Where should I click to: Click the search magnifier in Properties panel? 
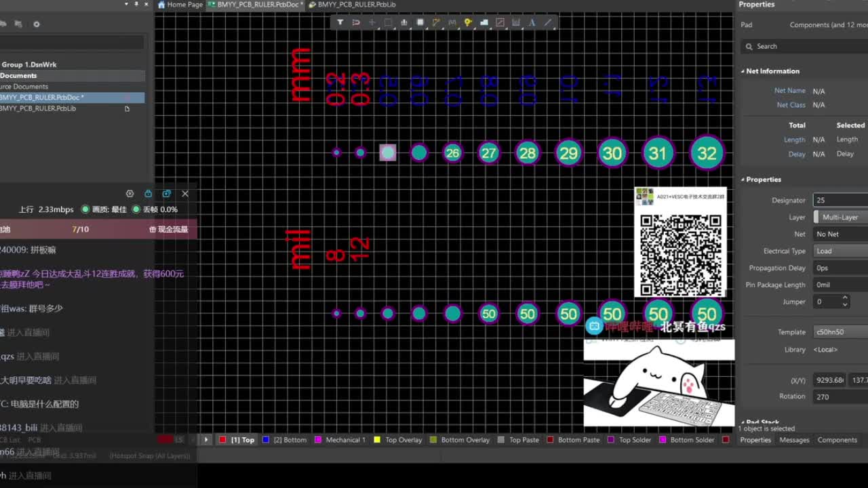click(749, 46)
